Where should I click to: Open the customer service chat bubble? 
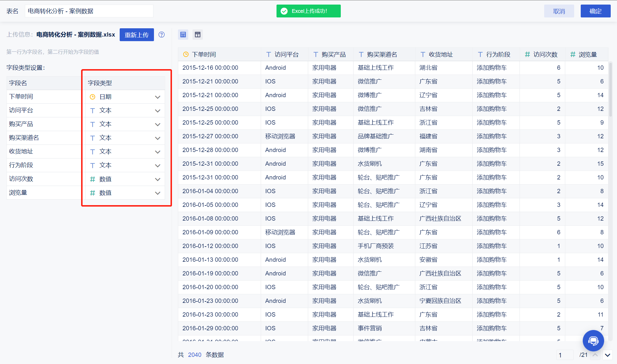click(x=593, y=341)
